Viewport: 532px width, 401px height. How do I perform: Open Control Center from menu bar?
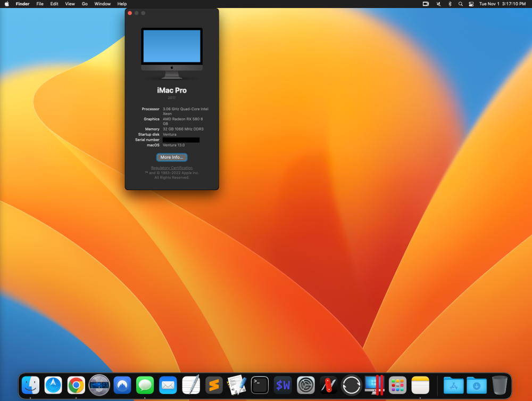[x=471, y=4]
